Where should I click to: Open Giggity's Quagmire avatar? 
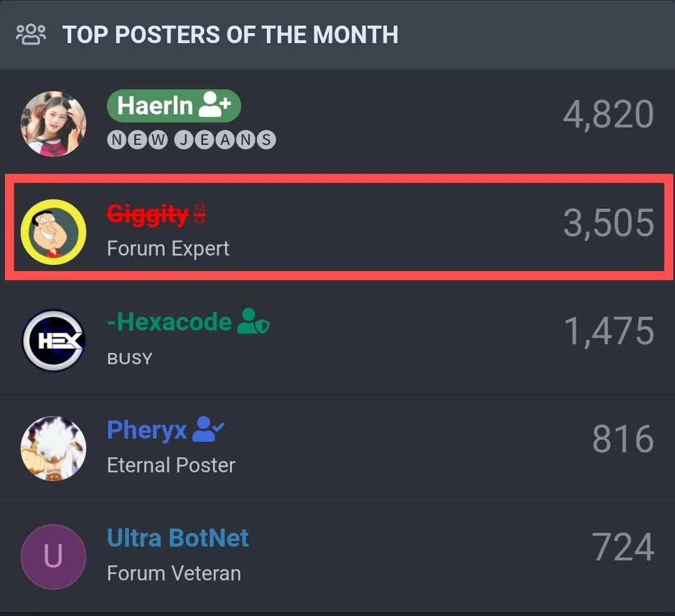coord(53,232)
